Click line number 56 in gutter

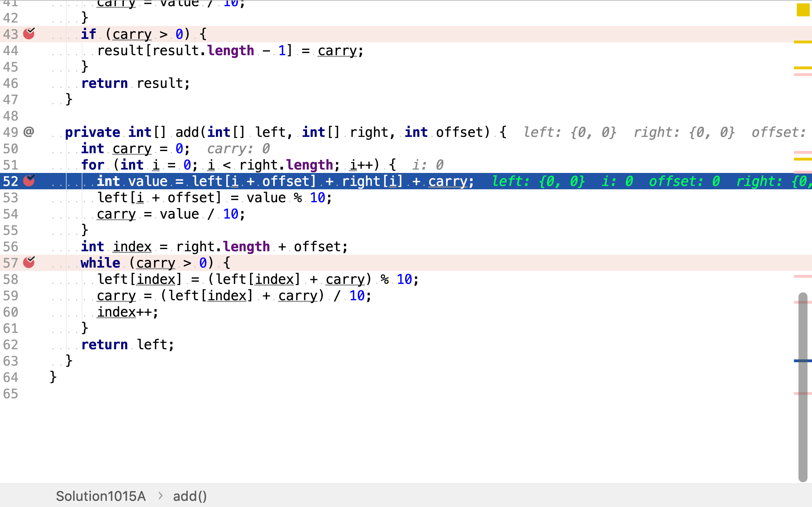pyautogui.click(x=11, y=247)
